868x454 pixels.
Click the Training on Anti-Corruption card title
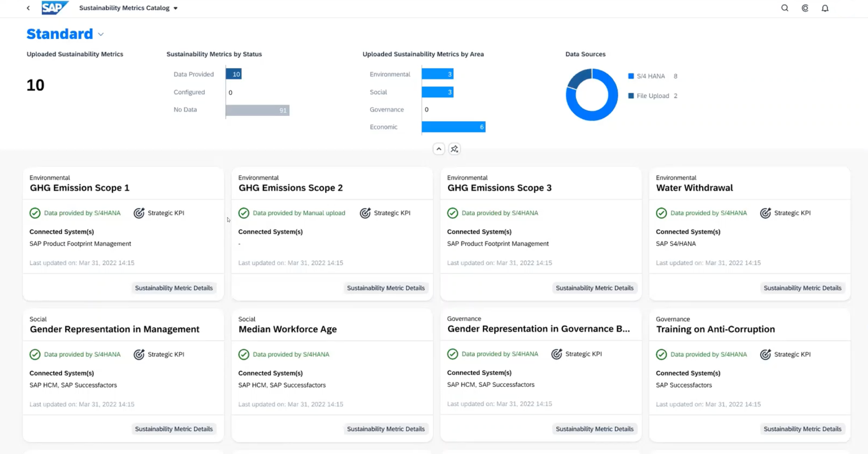[x=715, y=329]
